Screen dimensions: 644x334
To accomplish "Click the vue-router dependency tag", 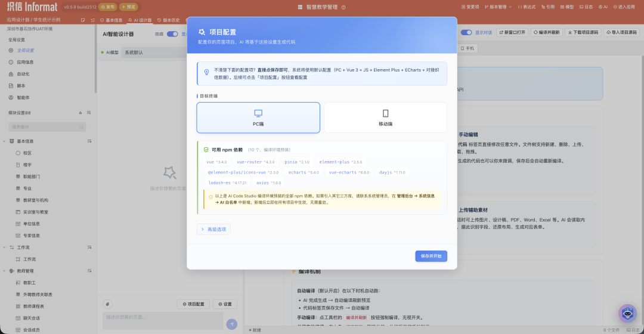I will tap(255, 162).
